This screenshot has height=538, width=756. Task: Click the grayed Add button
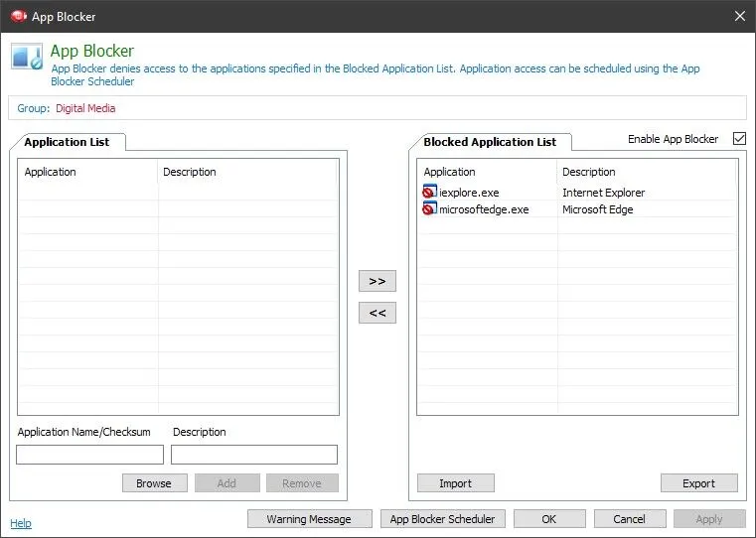point(227,483)
